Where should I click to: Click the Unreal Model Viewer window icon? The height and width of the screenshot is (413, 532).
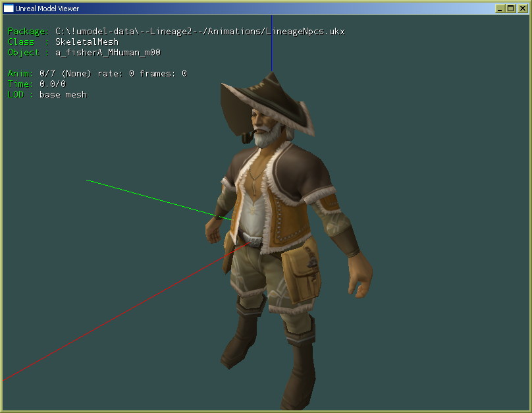pos(8,8)
